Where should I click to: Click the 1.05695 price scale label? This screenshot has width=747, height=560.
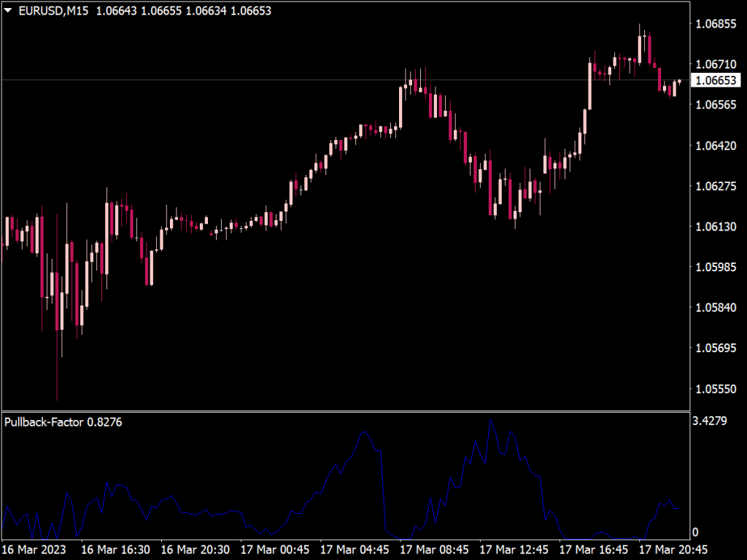point(716,348)
